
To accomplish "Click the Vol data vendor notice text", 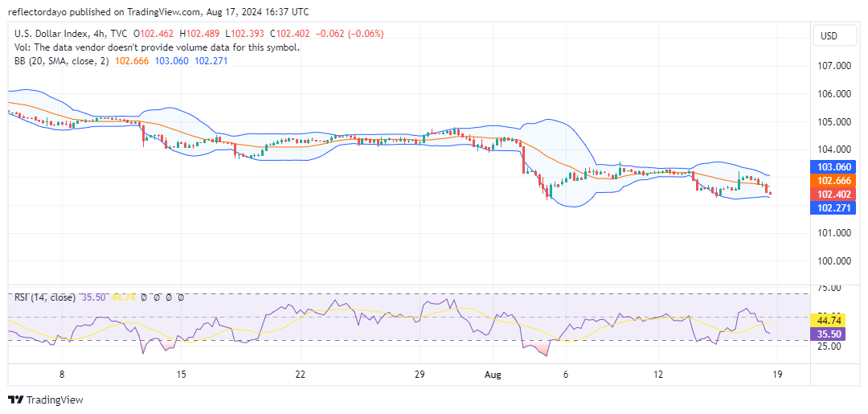I will tap(158, 47).
